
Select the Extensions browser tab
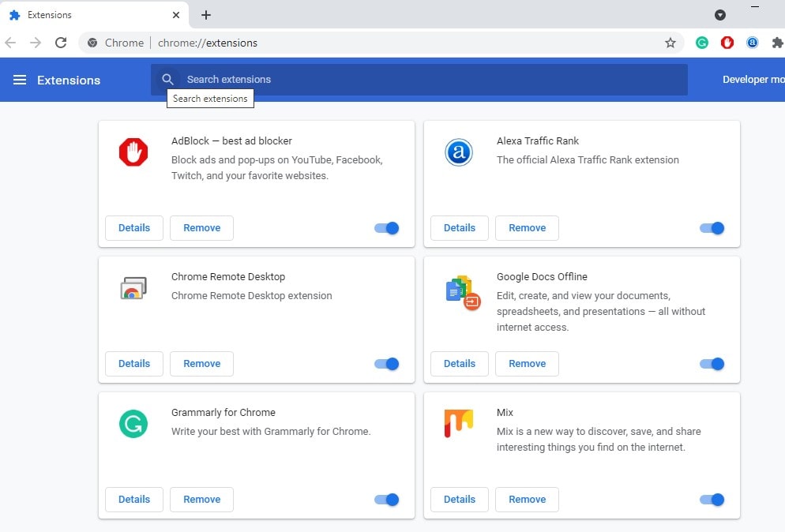(x=87, y=15)
